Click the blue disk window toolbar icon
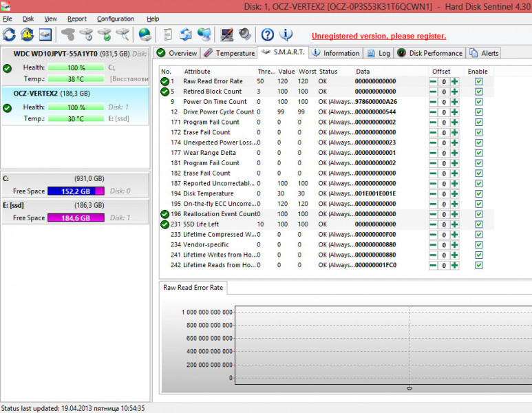This screenshot has height=413, width=532. click(45, 34)
